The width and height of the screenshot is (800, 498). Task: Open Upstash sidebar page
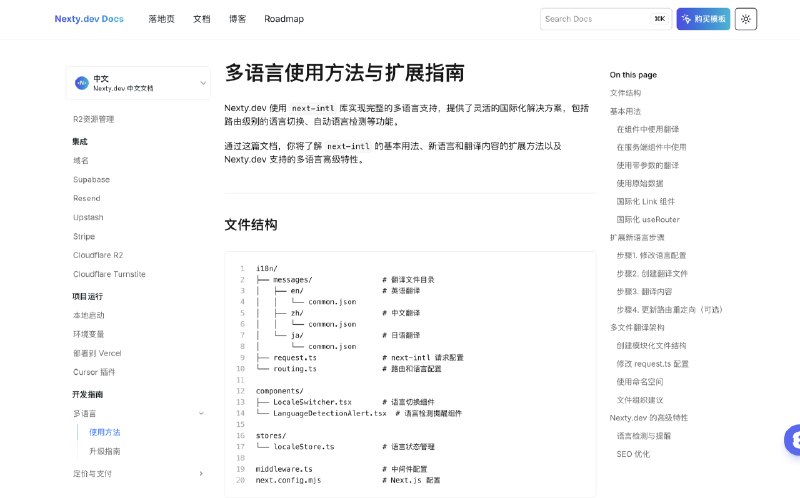pos(88,217)
